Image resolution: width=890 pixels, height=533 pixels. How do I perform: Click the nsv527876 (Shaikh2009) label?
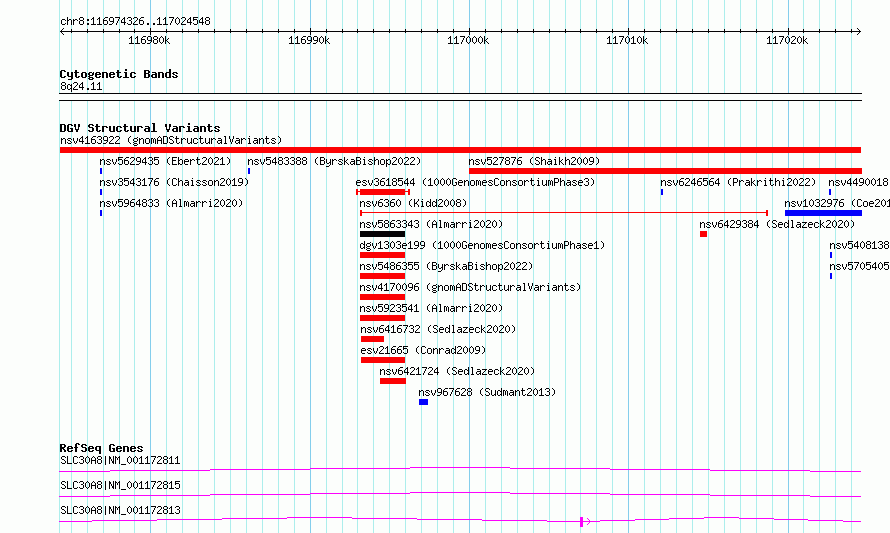pyautogui.click(x=534, y=161)
